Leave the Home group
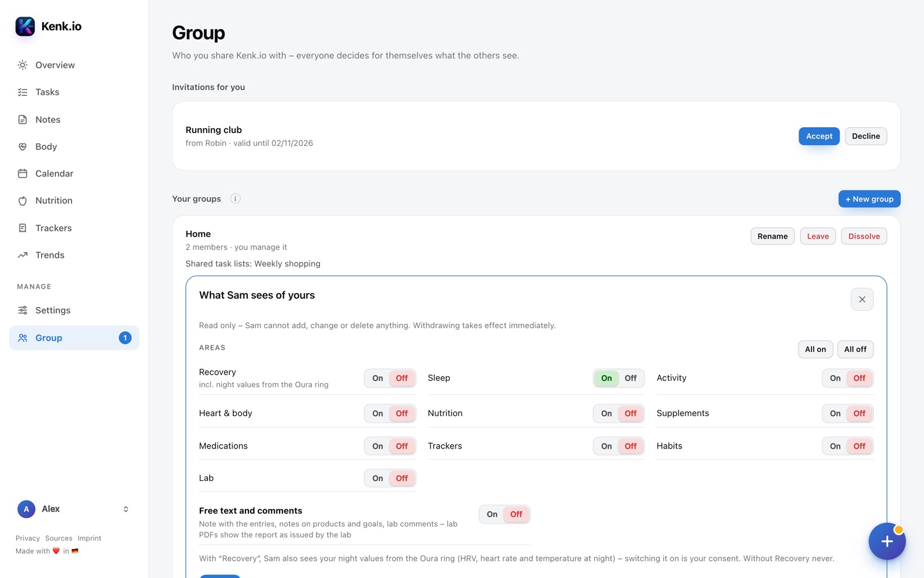924x578 pixels. (818, 236)
